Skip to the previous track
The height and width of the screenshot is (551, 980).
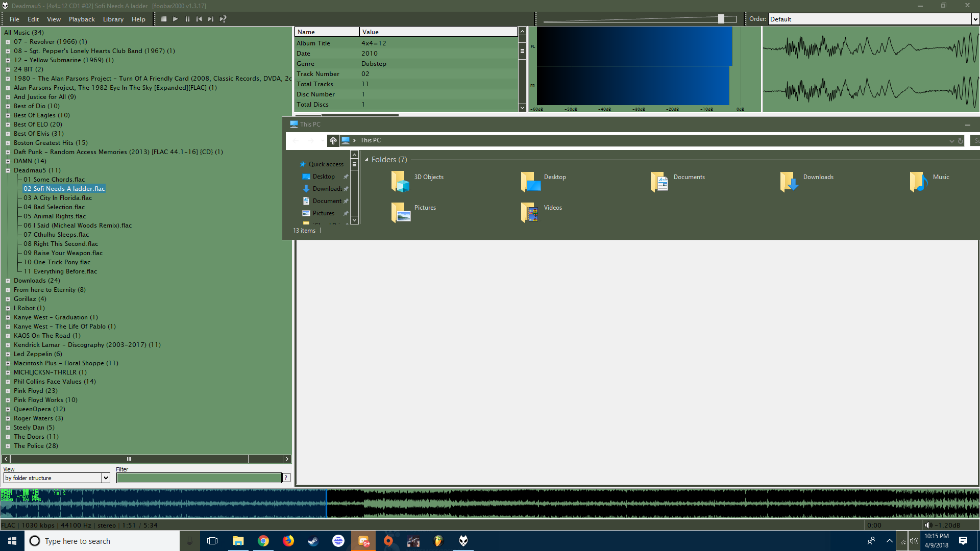[x=199, y=19]
